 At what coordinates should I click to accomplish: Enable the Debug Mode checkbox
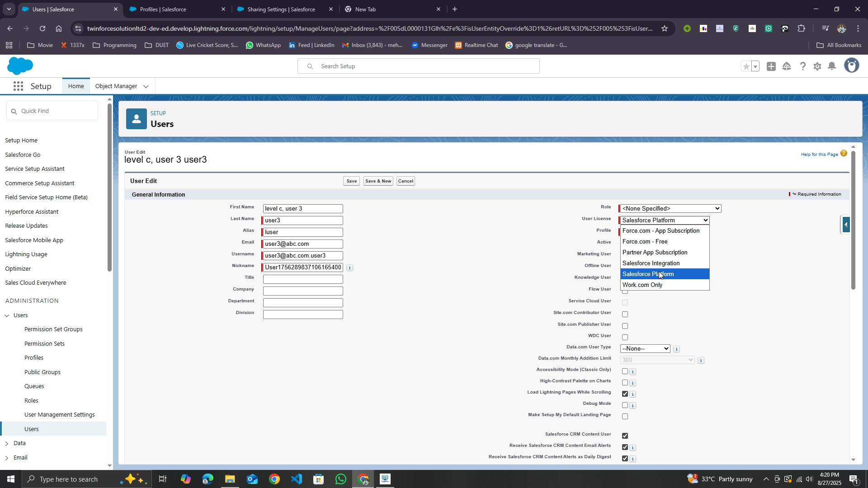click(625, 405)
